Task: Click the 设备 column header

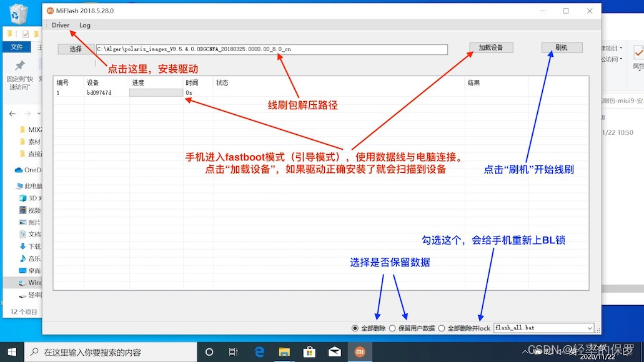Action: point(93,83)
